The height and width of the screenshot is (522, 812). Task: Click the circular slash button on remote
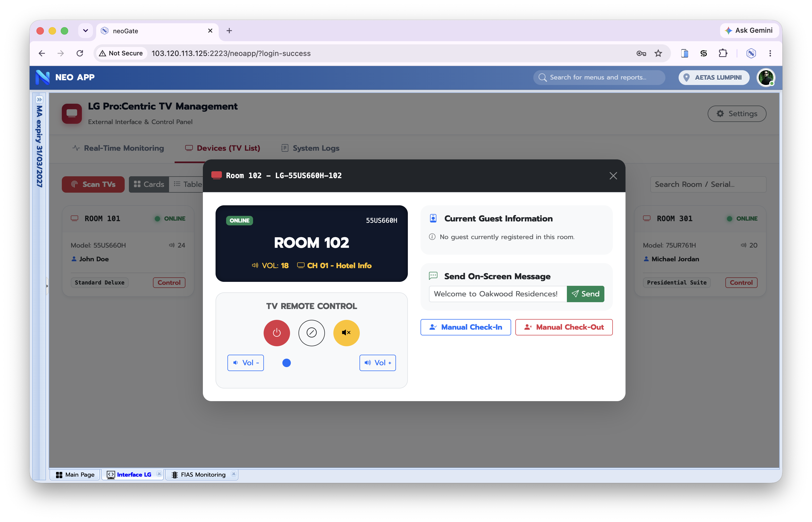311,333
